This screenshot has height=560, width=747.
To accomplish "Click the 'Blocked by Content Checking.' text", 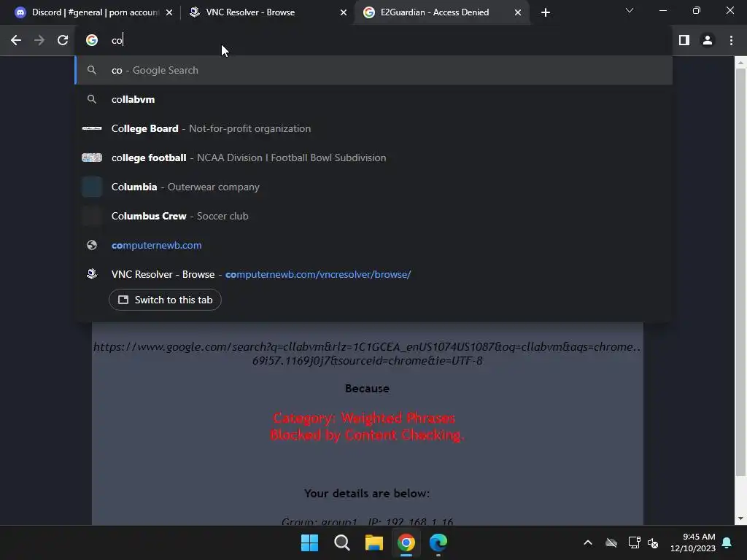I will pyautogui.click(x=367, y=435).
